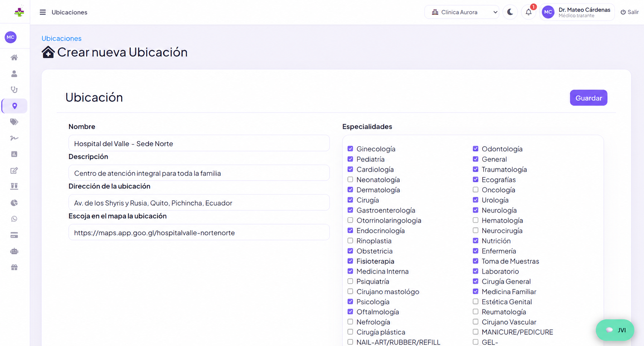Uncheck the Traumatología checkbox
This screenshot has height=346, width=644.
(x=475, y=169)
